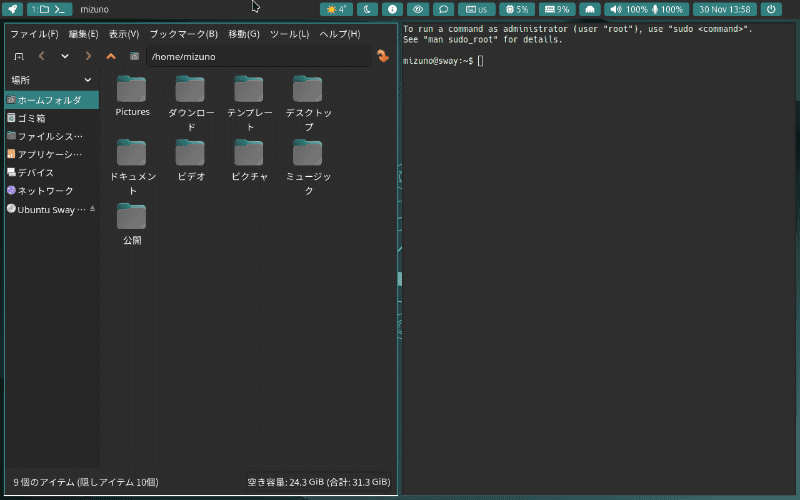Select the Ubuntu Sway volume in the sidebar
The width and height of the screenshot is (800, 500).
(x=46, y=210)
